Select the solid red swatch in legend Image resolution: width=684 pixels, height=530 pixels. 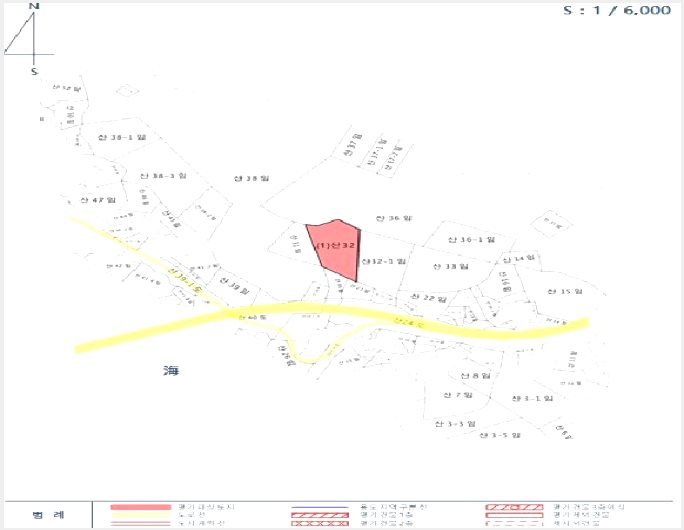tap(140, 507)
